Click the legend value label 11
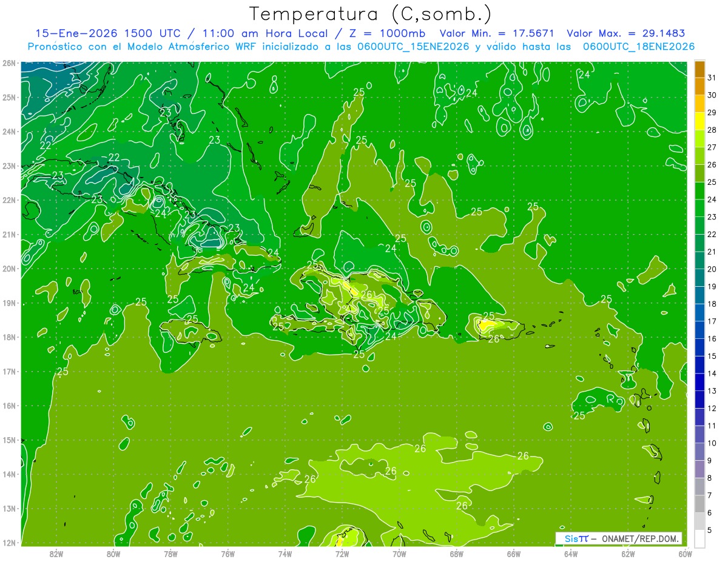Screen dimensions: 728x562 [x=712, y=426]
